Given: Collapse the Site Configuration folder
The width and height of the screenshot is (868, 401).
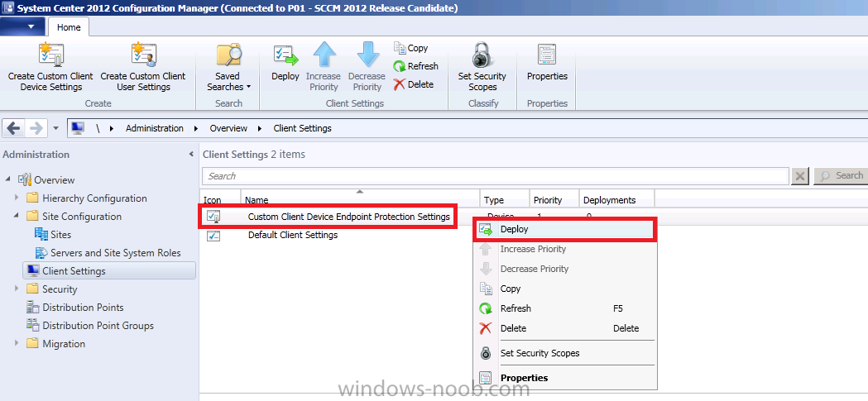Looking at the screenshot, I should 17,217.
